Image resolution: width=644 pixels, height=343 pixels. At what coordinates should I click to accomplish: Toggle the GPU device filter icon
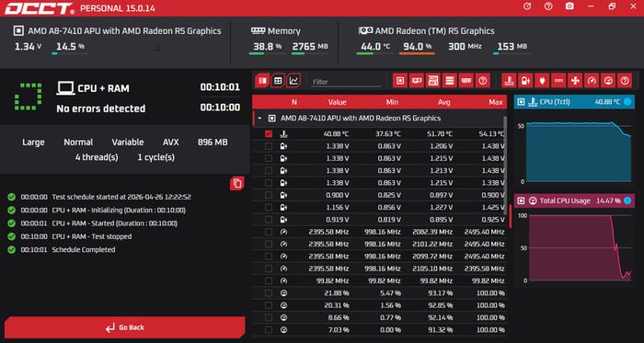click(x=417, y=81)
